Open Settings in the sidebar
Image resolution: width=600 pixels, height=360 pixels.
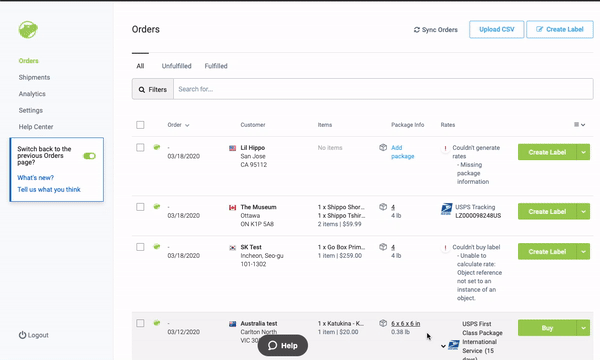point(31,110)
